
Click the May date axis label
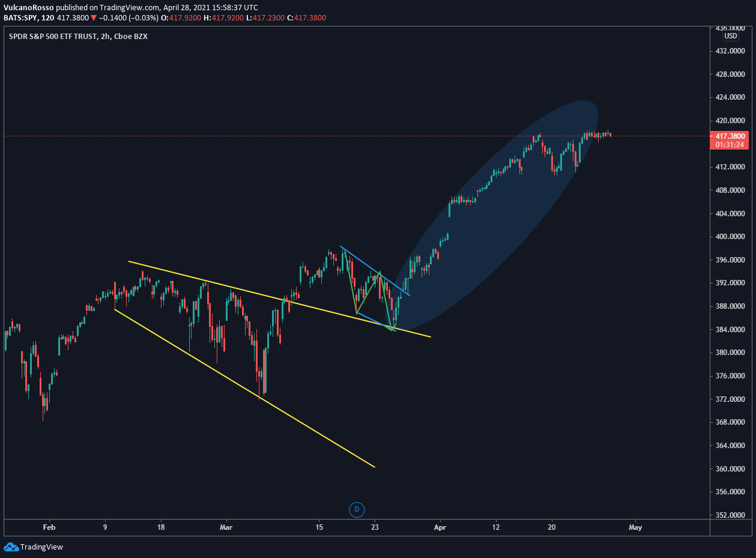click(635, 527)
